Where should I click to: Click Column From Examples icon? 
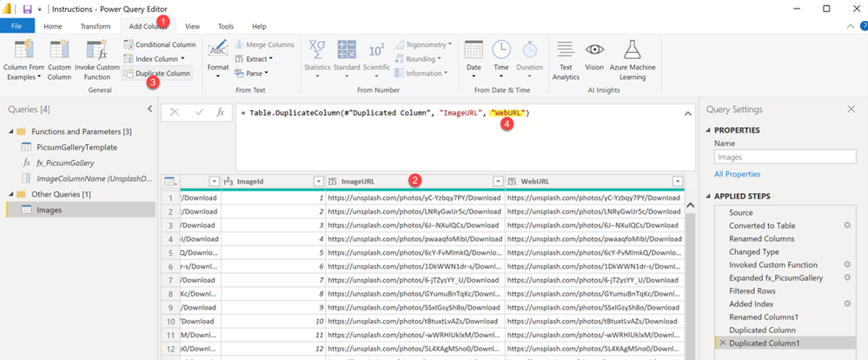click(x=23, y=50)
